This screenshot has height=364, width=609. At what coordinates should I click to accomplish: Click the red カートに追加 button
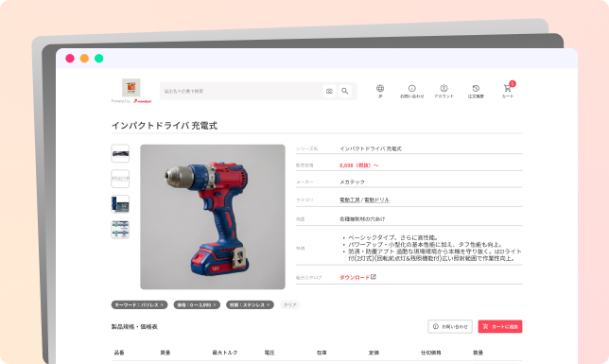[500, 327]
